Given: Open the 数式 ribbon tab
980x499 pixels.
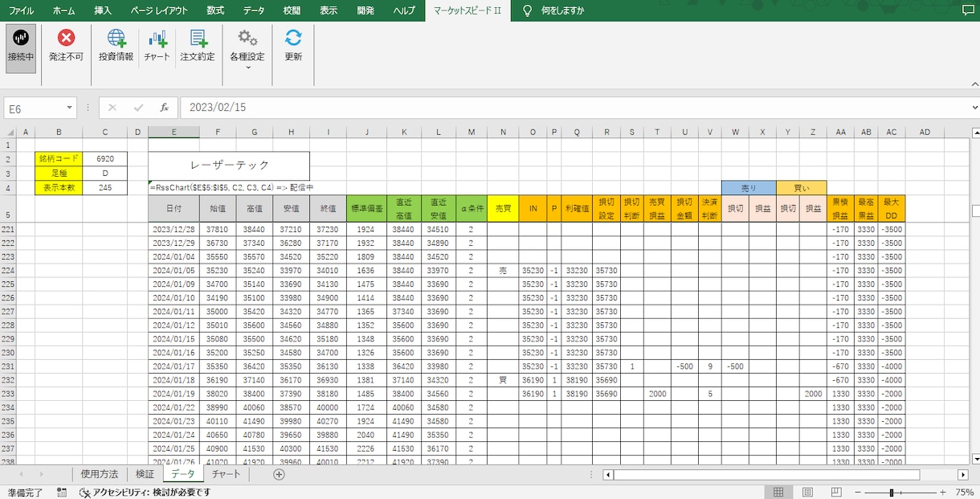Looking at the screenshot, I should (x=215, y=10).
